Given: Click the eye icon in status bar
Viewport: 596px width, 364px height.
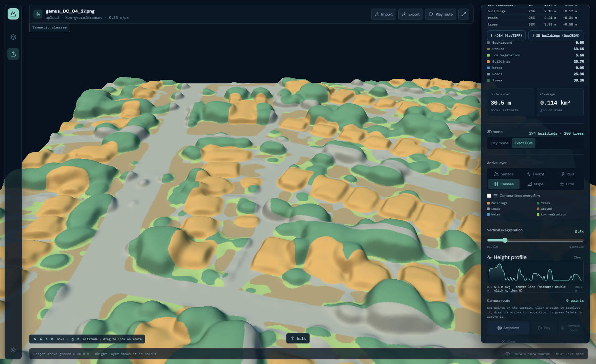Looking at the screenshot, I should point(507,354).
